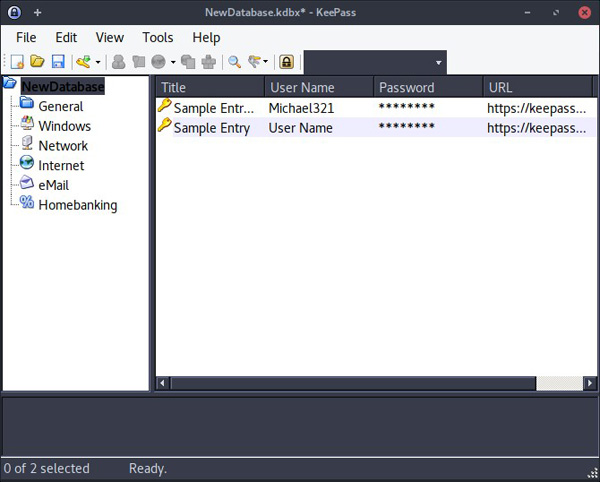Select the Sample Entry row title

pos(212,128)
